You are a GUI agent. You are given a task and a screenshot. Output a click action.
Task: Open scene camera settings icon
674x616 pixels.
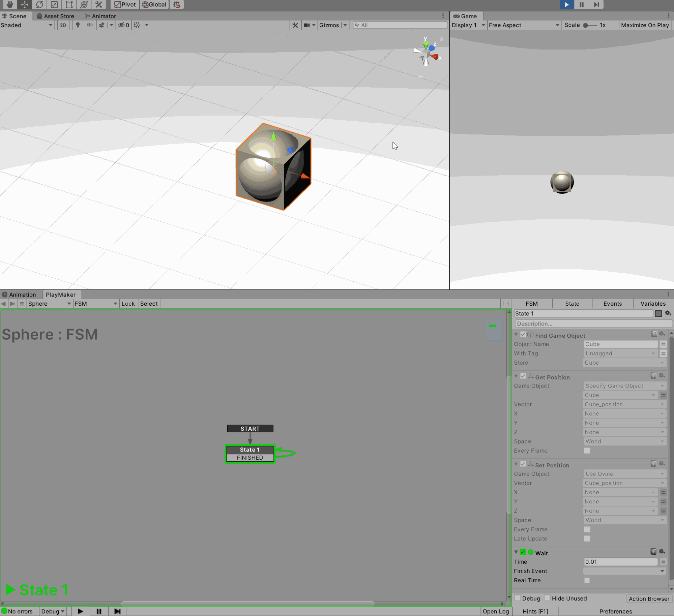point(306,25)
